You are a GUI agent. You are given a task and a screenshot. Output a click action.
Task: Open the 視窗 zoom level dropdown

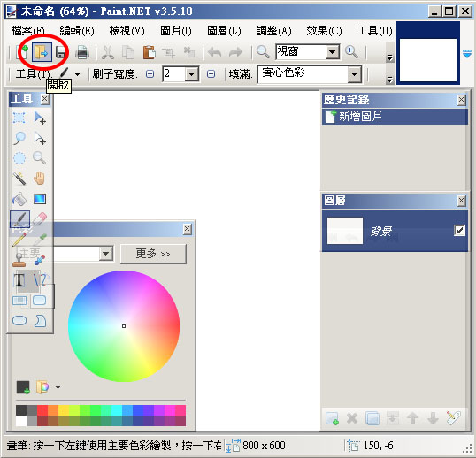coord(333,52)
